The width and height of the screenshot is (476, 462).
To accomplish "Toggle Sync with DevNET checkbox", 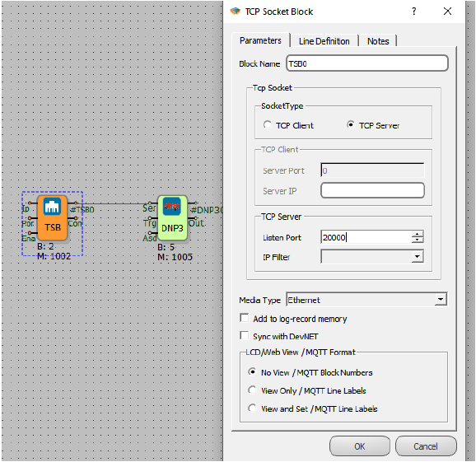I will (244, 335).
